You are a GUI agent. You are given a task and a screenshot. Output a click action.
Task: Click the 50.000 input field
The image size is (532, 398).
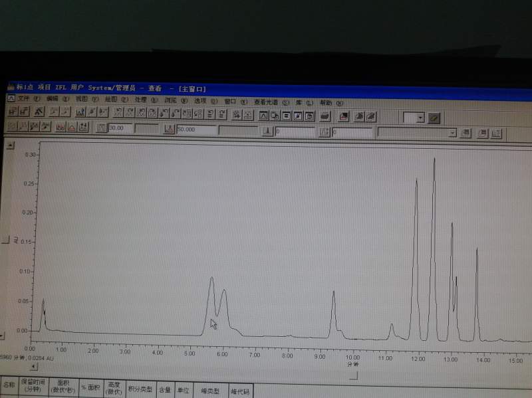(x=196, y=130)
